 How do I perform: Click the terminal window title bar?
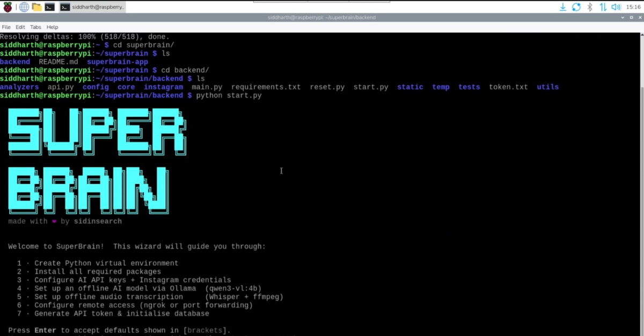point(321,17)
